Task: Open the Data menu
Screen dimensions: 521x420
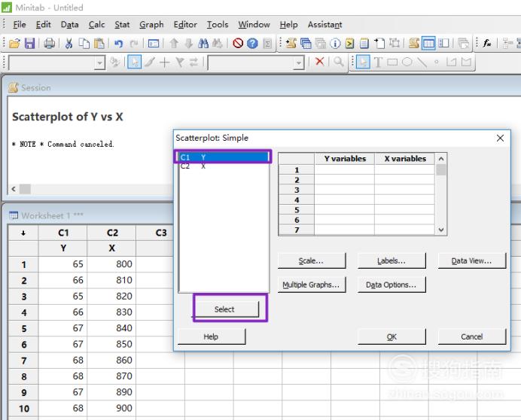Action: pyautogui.click(x=69, y=25)
